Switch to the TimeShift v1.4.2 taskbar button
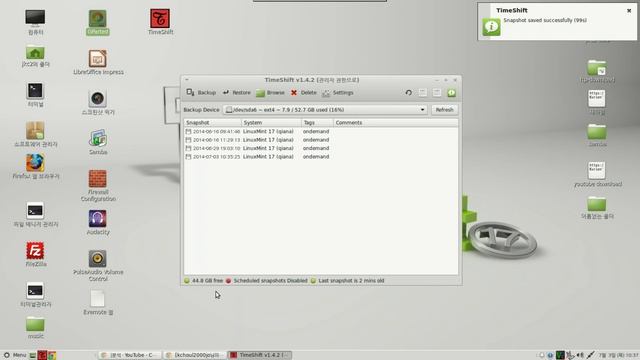The height and width of the screenshot is (360, 640). [260, 355]
